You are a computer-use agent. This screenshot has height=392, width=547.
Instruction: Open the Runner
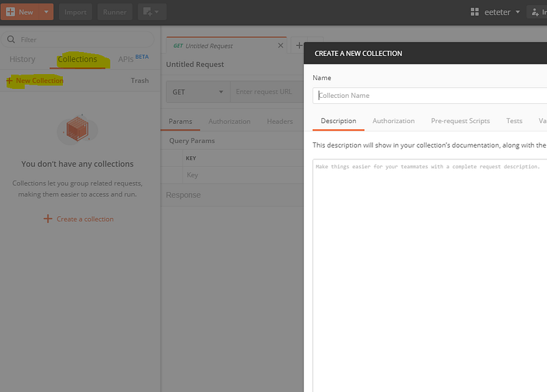(x=115, y=12)
